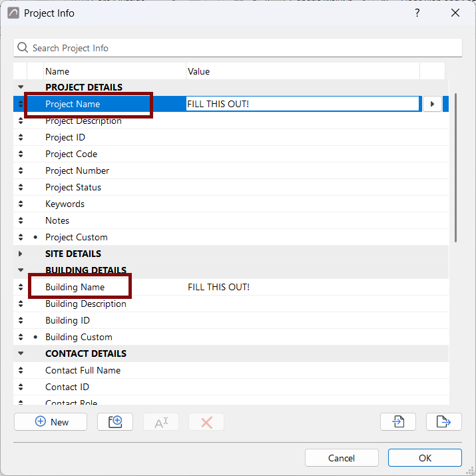The height and width of the screenshot is (476, 476).
Task: Click the reorder handle of Project Number row
Action: coord(21,170)
